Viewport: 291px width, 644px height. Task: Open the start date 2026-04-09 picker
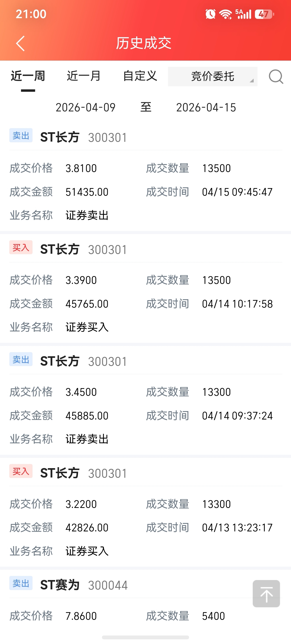85,108
